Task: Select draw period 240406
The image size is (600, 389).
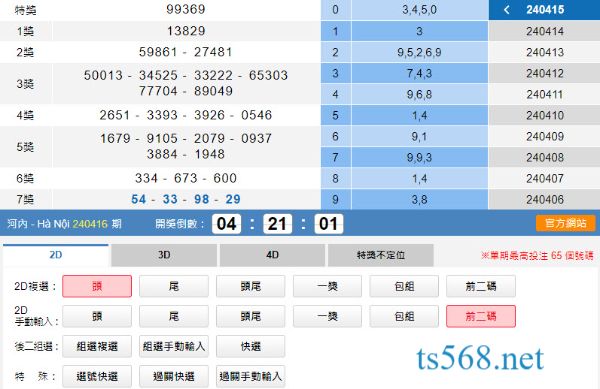Action: coord(545,199)
